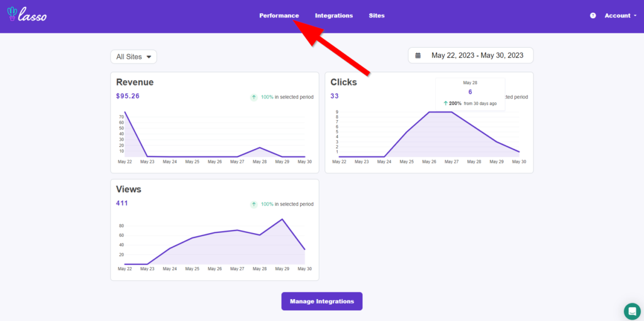Click the $95.26 revenue total
This screenshot has width=644, height=321.
128,96
